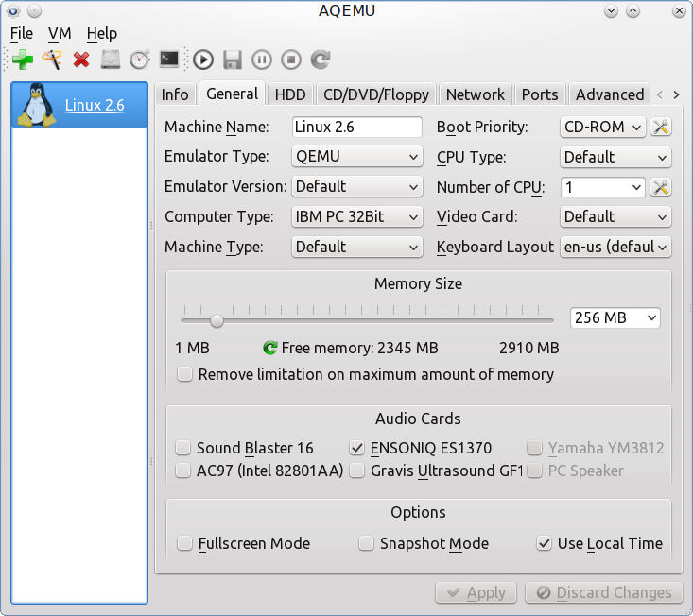Screen dimensions: 693x616
Task: Open Machine Type dropdown
Action: [x=357, y=247]
